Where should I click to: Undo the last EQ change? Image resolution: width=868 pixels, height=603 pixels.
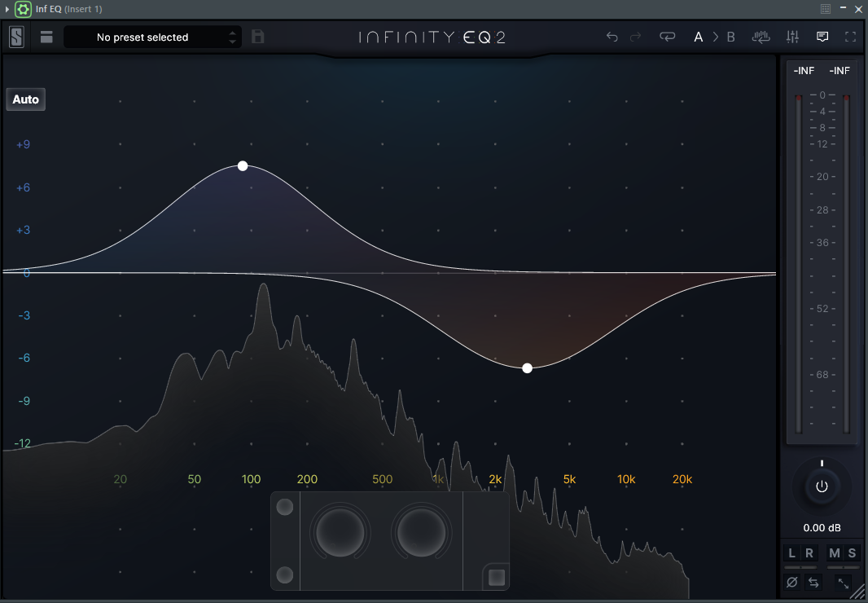coord(612,37)
